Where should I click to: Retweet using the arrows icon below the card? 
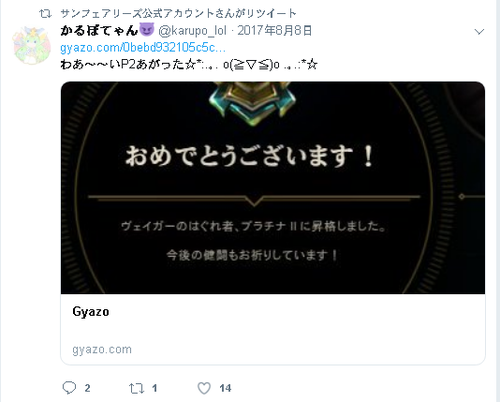point(137,388)
